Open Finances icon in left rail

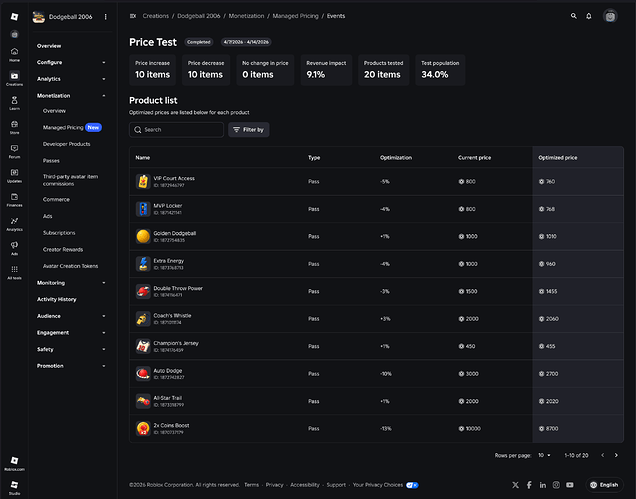tap(14, 199)
